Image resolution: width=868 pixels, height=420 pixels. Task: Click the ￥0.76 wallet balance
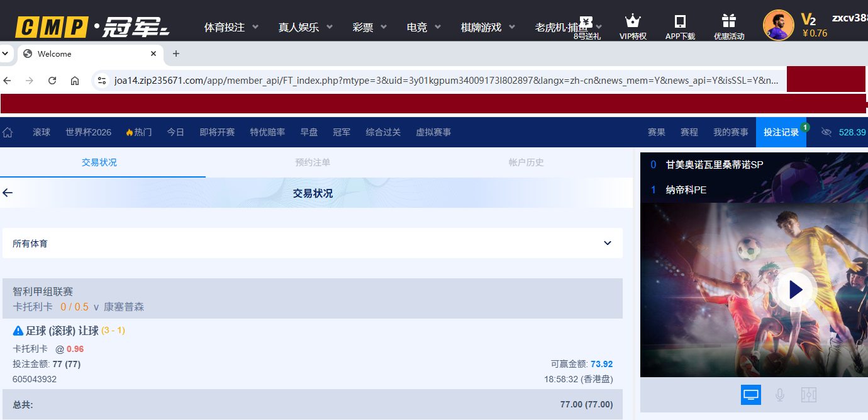[x=815, y=33]
